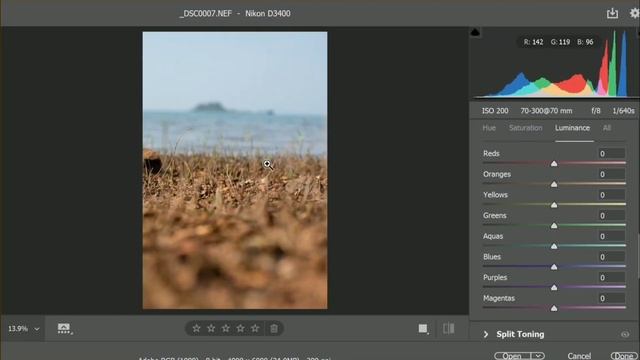
Task: Click the Magentas luminance slider handle
Action: tap(554, 309)
